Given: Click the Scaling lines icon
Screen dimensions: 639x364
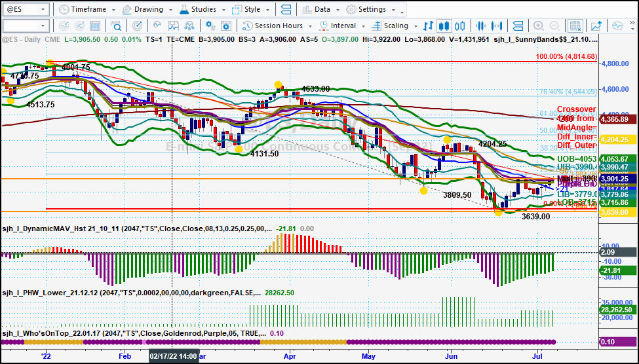Looking at the screenshot, I should click(377, 26).
